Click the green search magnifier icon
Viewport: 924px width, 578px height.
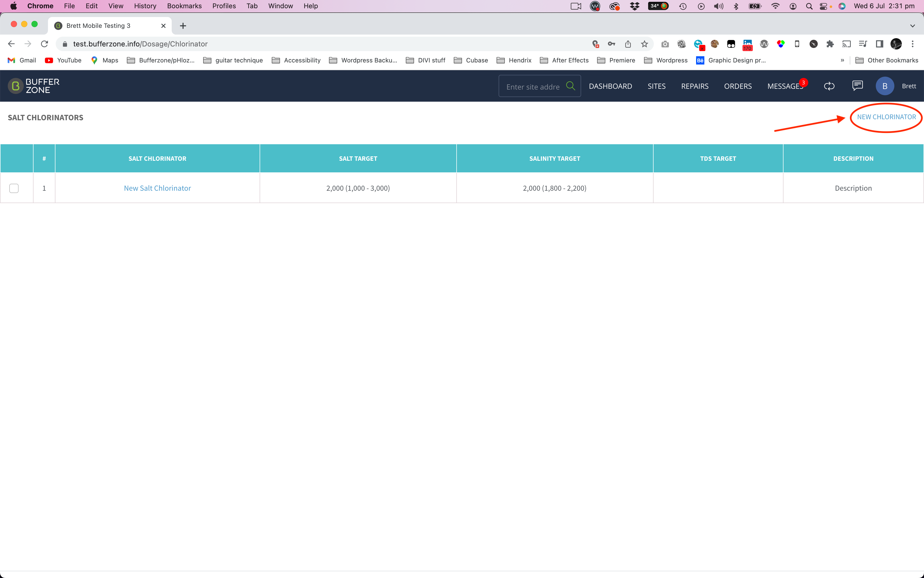pos(571,86)
